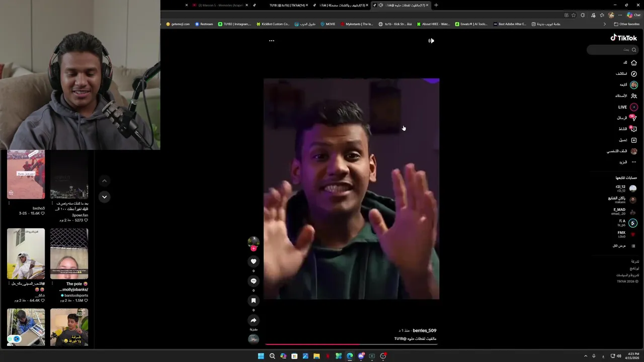Open the Friends tab in sidebar
644x362 pixels.
pos(626,96)
